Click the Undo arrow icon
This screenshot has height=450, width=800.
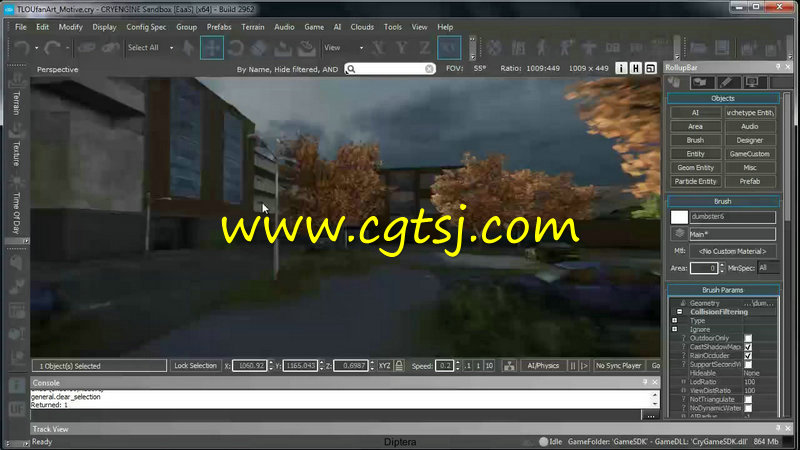(x=21, y=48)
